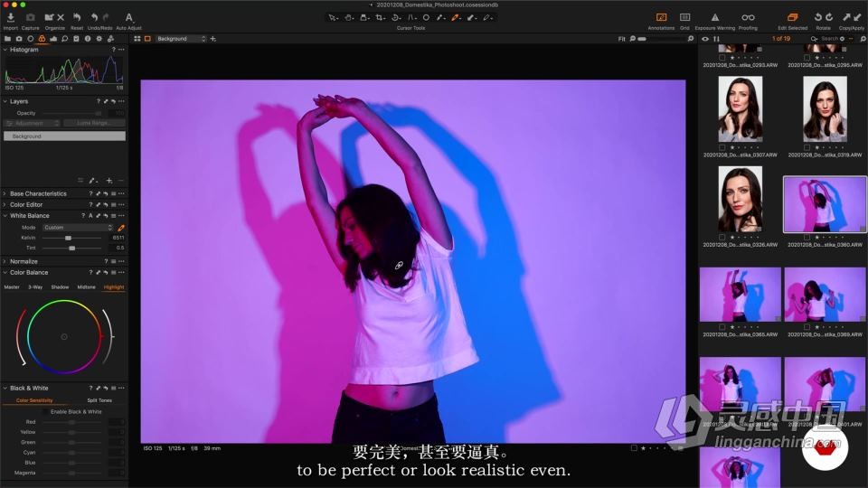Switch to 3-Way color balance tab
This screenshot has height=488, width=868.
(35, 287)
